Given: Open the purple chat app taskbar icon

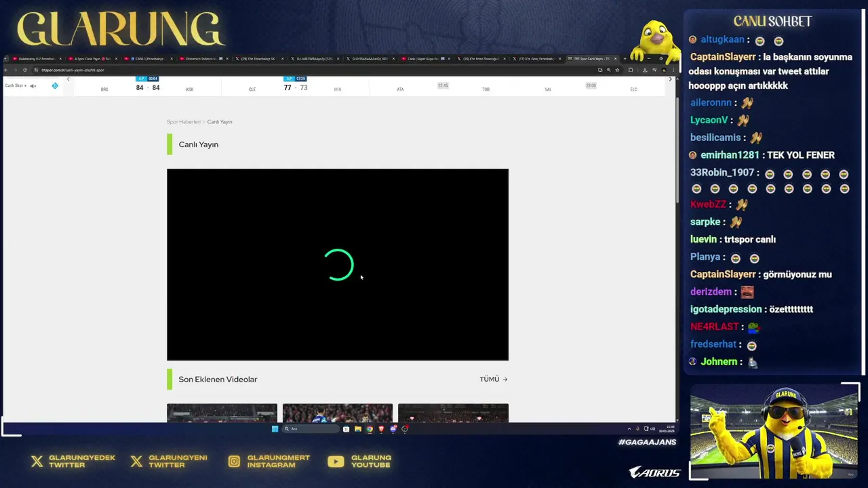Looking at the screenshot, I should point(393,429).
